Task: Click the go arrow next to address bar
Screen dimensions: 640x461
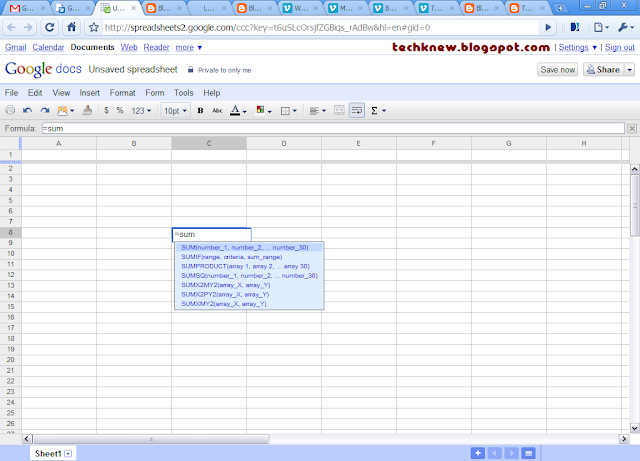Action: click(x=548, y=27)
